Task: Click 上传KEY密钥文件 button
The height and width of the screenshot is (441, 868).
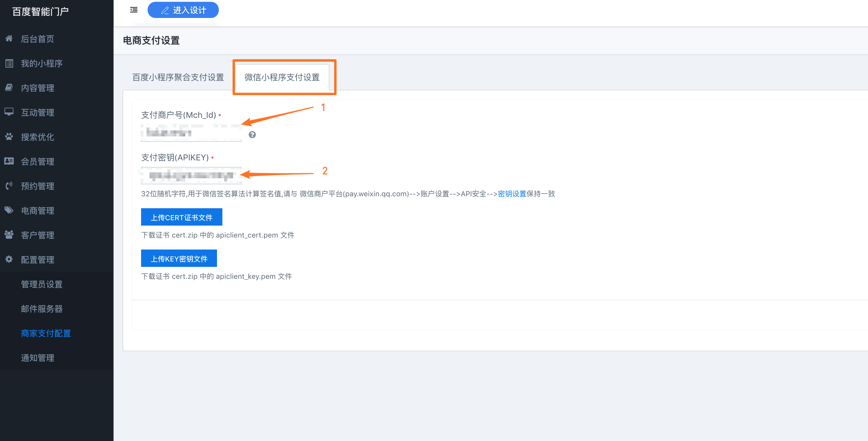Action: point(179,258)
